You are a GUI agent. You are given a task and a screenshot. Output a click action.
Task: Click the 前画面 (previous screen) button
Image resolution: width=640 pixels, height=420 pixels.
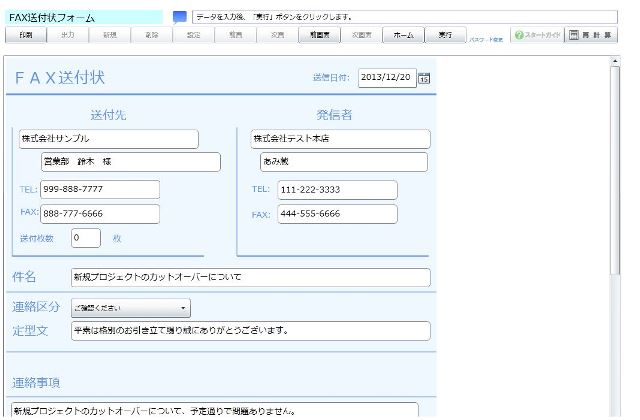point(316,34)
